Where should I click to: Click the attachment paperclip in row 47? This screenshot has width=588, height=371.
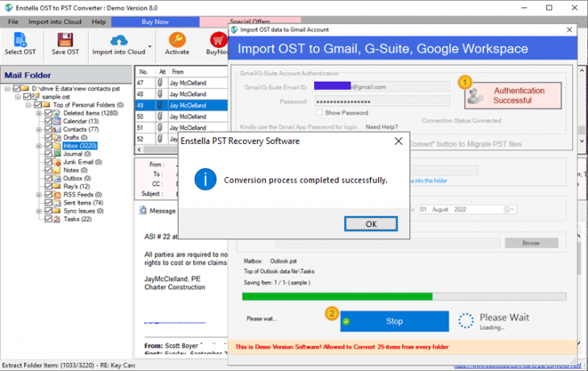coord(160,82)
